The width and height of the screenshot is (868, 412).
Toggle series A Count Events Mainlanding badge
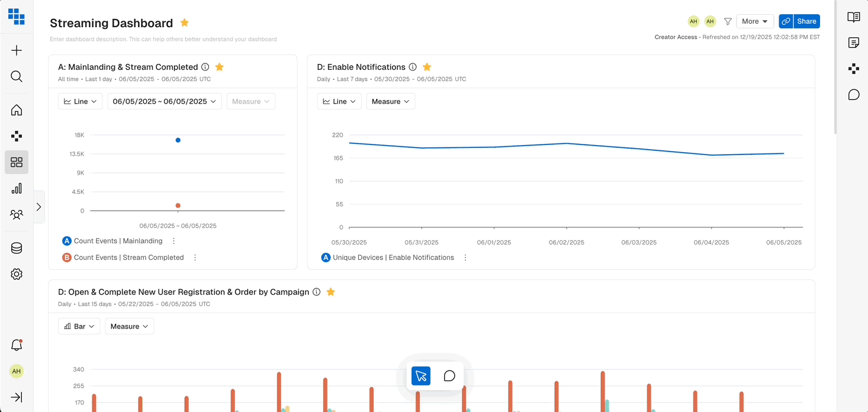coord(67,241)
